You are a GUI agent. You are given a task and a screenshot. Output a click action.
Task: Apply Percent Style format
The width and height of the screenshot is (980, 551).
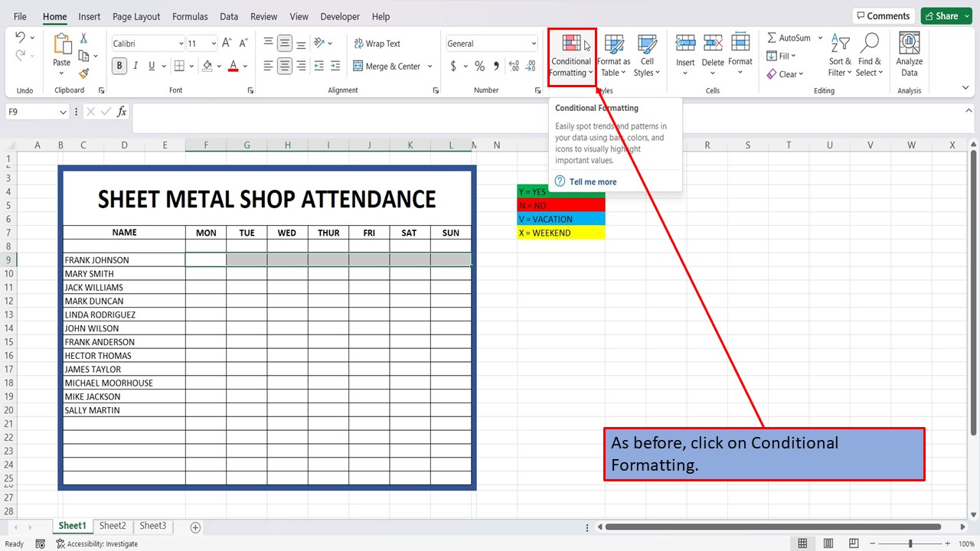[479, 67]
